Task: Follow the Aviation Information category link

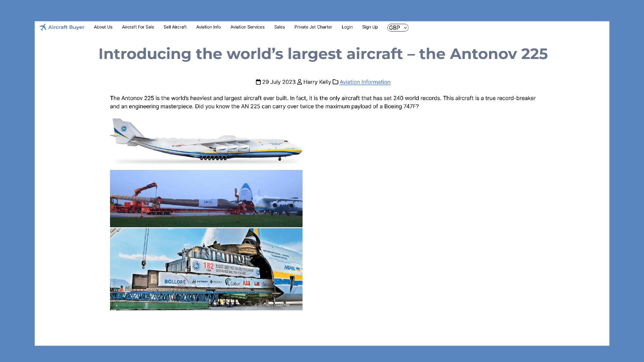Action: [x=365, y=82]
